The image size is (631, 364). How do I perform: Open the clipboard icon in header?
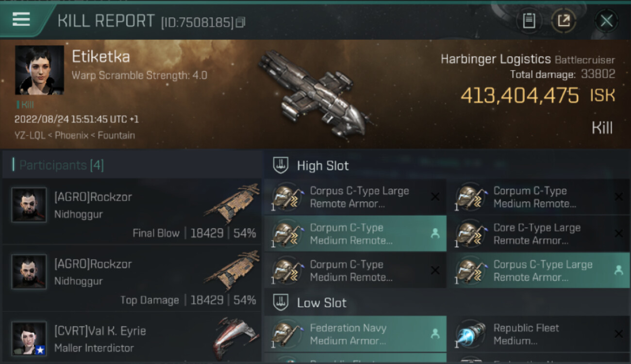coord(529,21)
